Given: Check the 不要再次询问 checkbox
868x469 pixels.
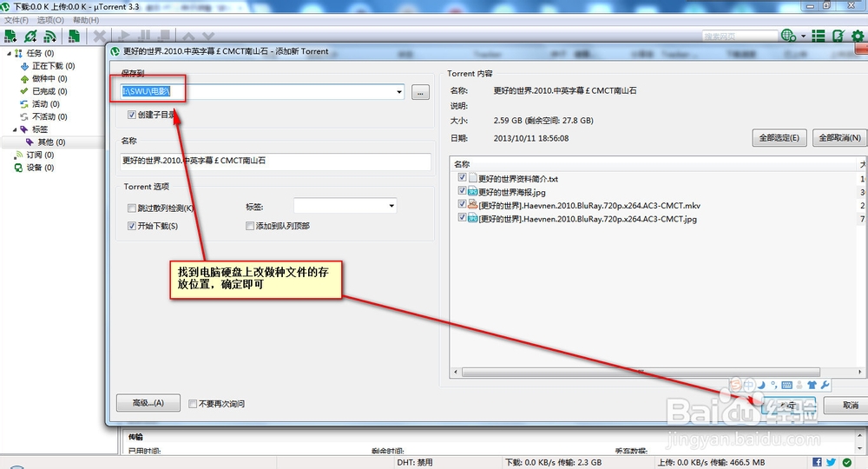Looking at the screenshot, I should pos(193,404).
